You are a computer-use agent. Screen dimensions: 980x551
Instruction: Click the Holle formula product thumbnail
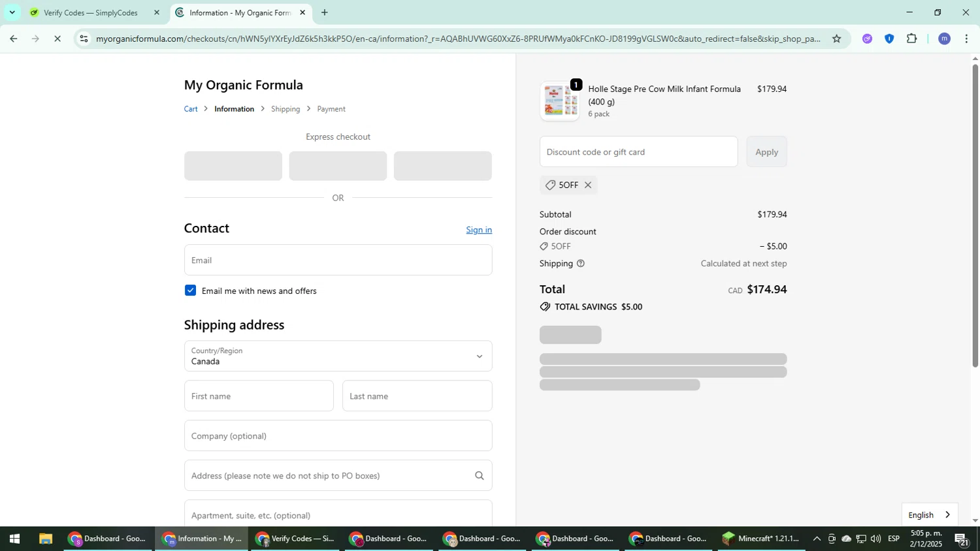[560, 101]
